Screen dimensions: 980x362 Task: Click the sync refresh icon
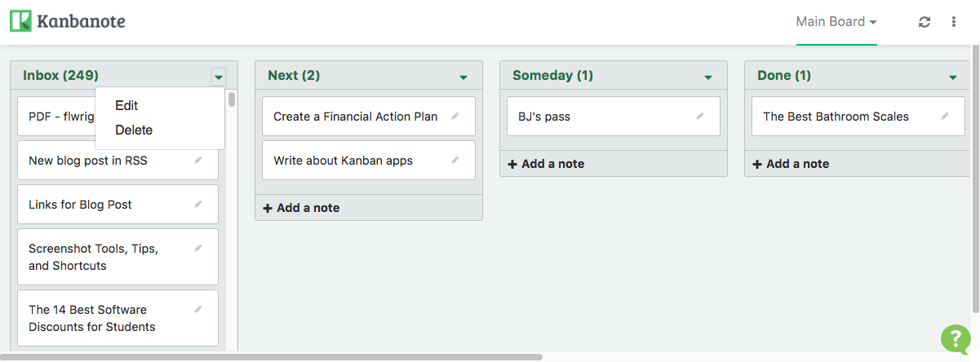925,22
